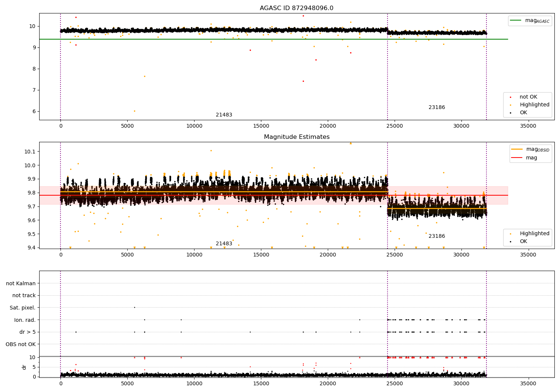Click the 10.1 y-tick in the middle plot
Image resolution: width=560 pixels, height=392 pixels.
click(31, 152)
